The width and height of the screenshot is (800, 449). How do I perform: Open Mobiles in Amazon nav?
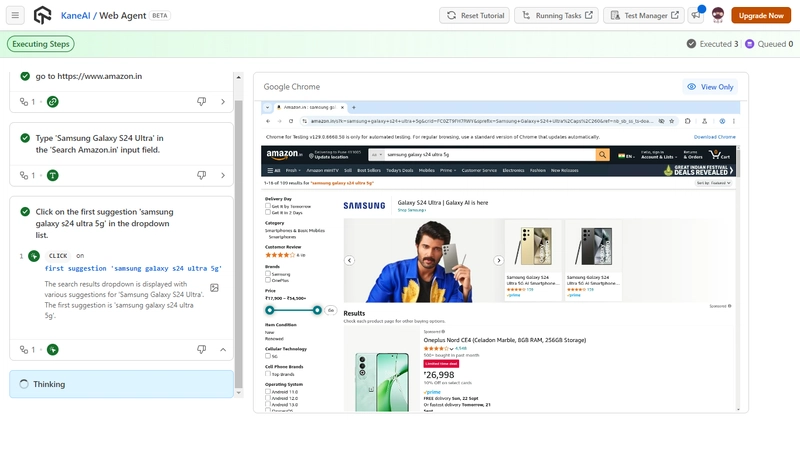pyautogui.click(x=427, y=170)
